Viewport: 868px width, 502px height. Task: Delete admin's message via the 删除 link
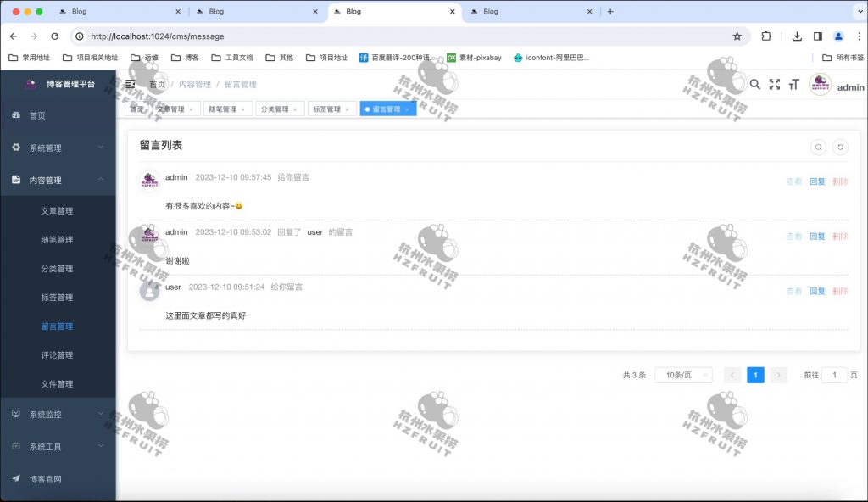click(x=839, y=181)
